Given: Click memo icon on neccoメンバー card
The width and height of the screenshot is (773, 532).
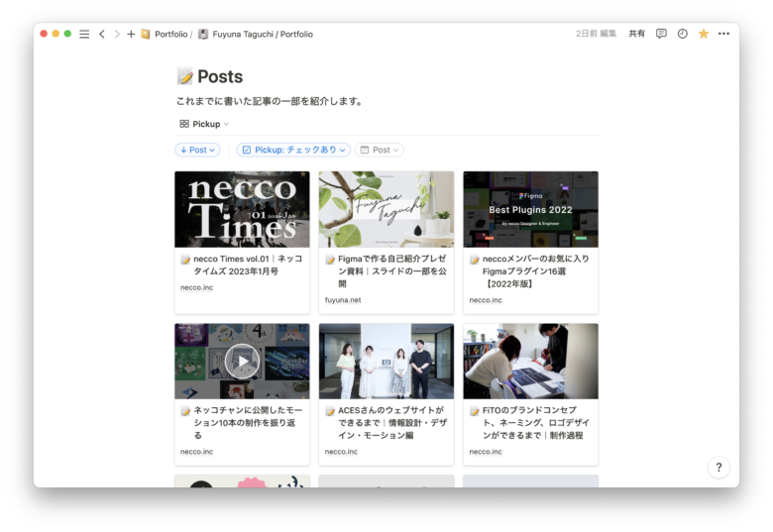Looking at the screenshot, I should tap(475, 260).
